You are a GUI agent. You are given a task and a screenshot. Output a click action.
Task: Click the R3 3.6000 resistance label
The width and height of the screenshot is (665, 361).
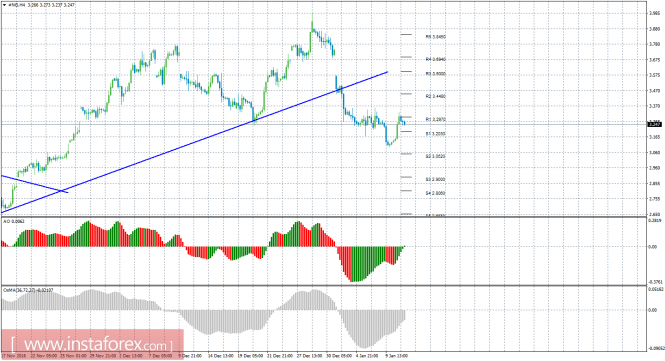[x=436, y=74]
